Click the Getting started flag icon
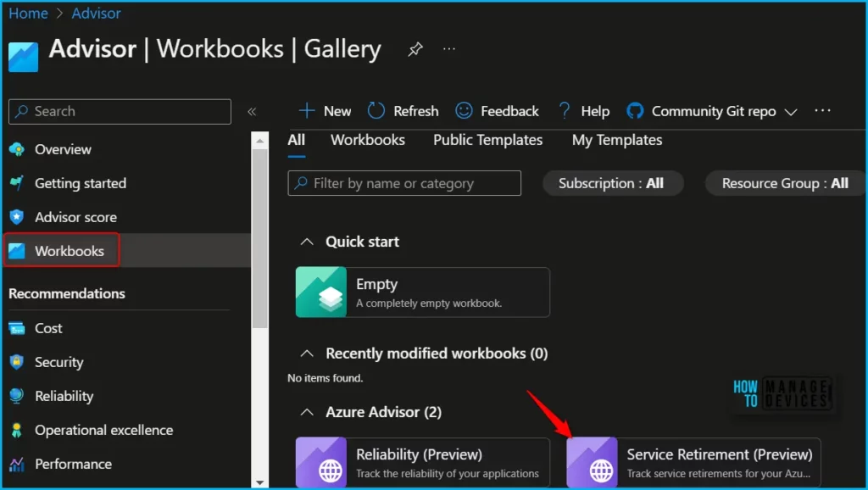This screenshot has width=868, height=490. point(17,183)
